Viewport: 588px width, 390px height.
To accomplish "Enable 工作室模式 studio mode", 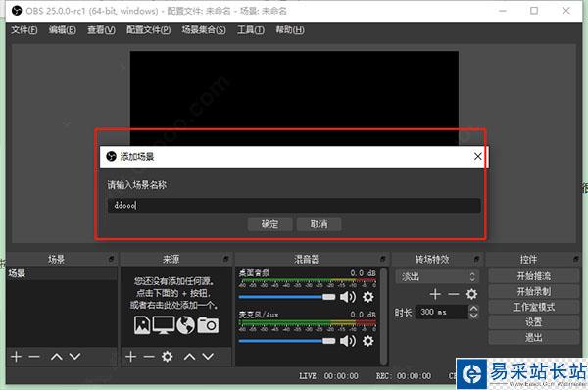I will point(534,307).
